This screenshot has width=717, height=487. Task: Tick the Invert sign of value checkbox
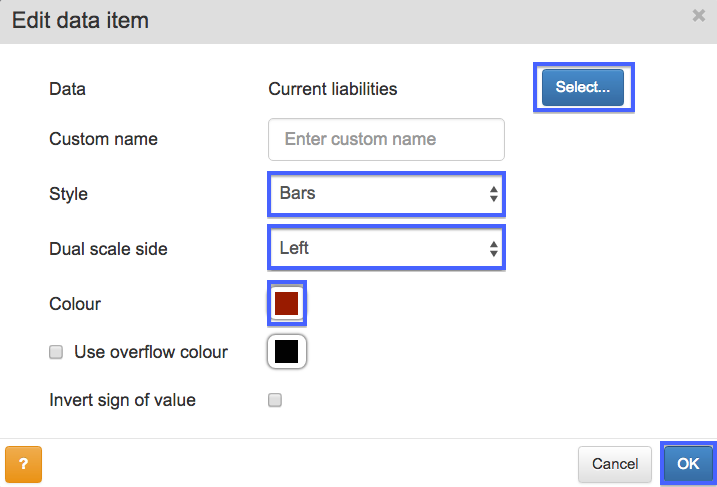pos(275,400)
